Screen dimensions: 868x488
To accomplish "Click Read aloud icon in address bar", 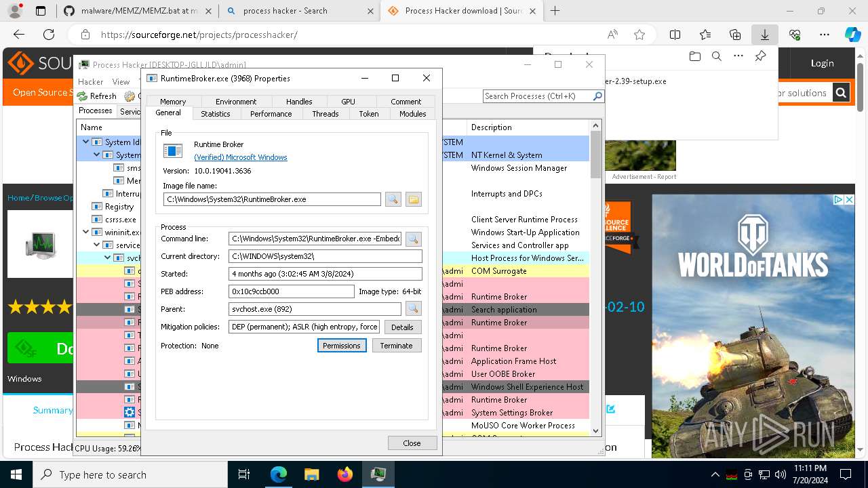I will pyautogui.click(x=612, y=35).
